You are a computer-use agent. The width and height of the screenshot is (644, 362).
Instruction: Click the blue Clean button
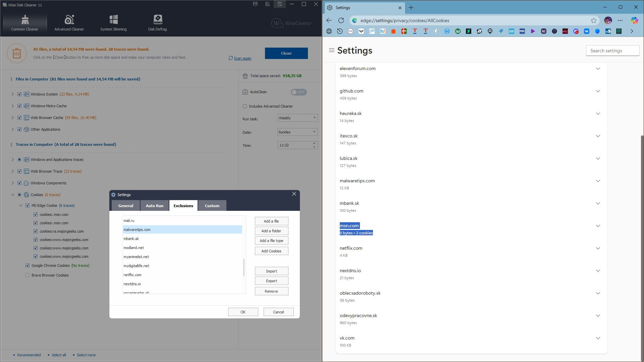pos(286,53)
